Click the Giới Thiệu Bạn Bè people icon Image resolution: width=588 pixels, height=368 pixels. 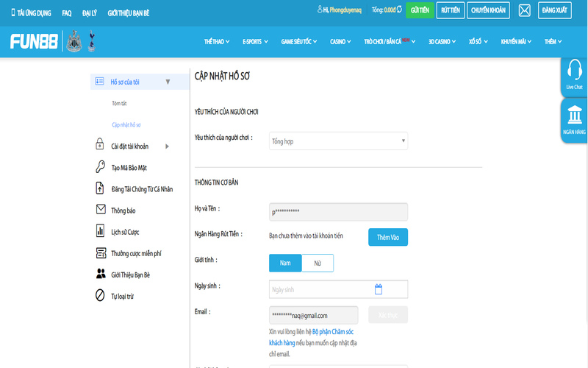[x=101, y=274]
